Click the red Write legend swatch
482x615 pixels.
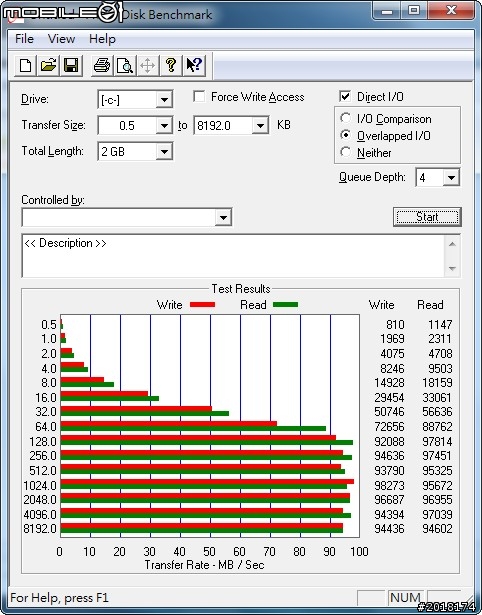(x=202, y=304)
